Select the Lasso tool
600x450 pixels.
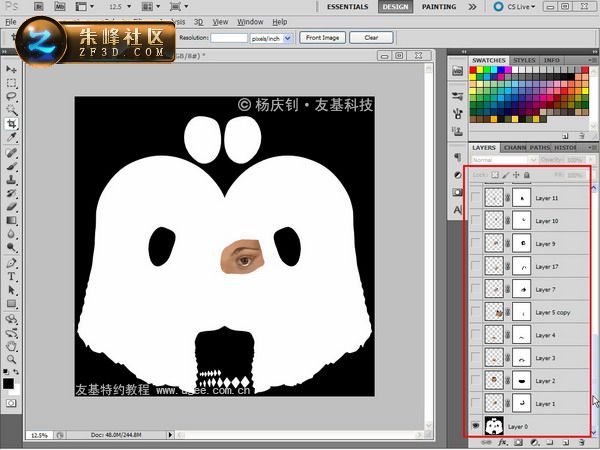click(x=11, y=96)
